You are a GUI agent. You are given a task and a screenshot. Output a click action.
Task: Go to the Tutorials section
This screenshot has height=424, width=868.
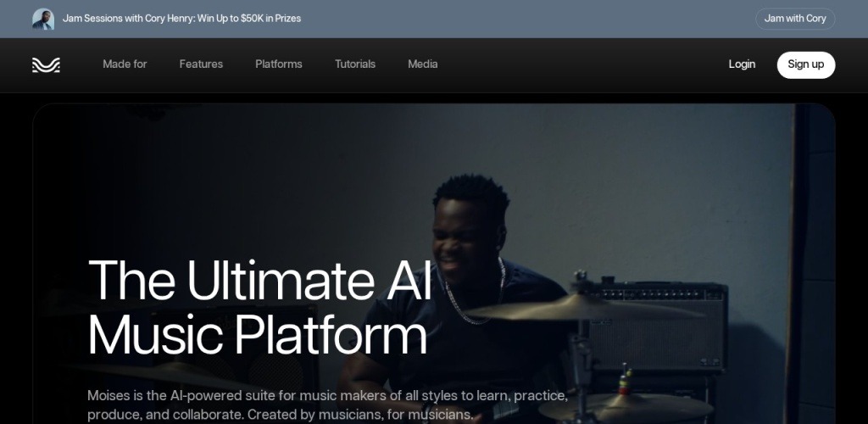(355, 64)
